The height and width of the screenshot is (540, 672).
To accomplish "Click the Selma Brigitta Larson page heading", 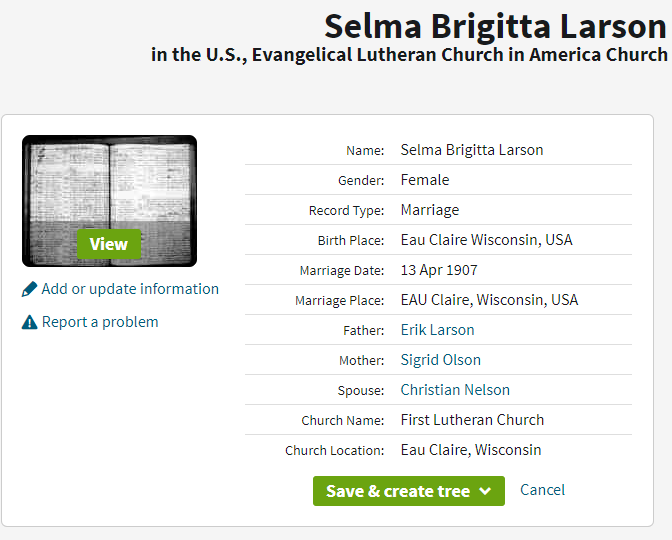I will [x=495, y=27].
